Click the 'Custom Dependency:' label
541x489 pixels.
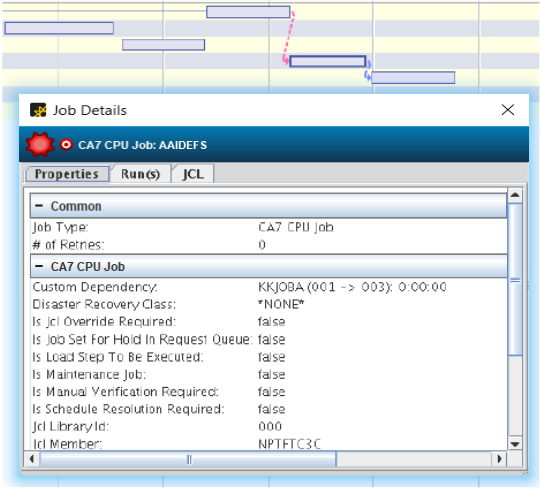coord(95,287)
